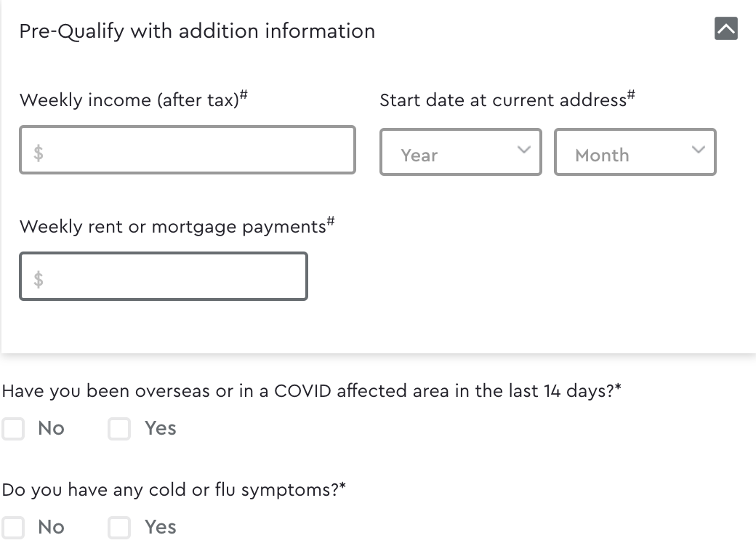Click the dollar sign in the rent or mortgage field
This screenshot has height=551, width=756.
click(39, 279)
